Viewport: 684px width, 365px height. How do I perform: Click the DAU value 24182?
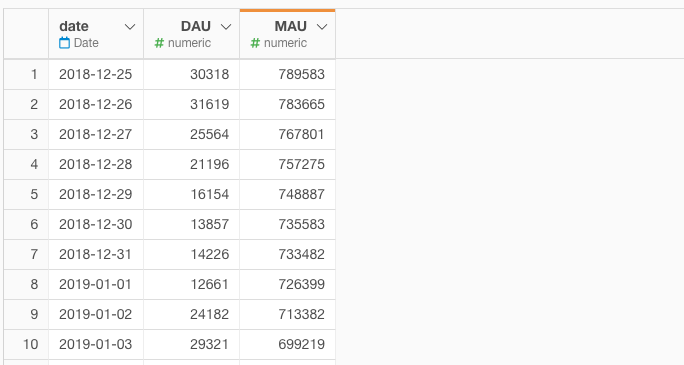tap(209, 314)
